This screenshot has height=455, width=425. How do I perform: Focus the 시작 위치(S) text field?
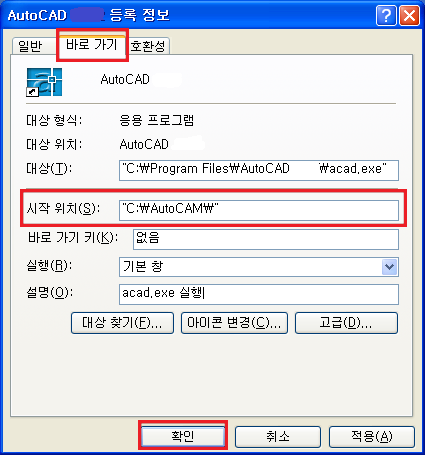click(259, 210)
